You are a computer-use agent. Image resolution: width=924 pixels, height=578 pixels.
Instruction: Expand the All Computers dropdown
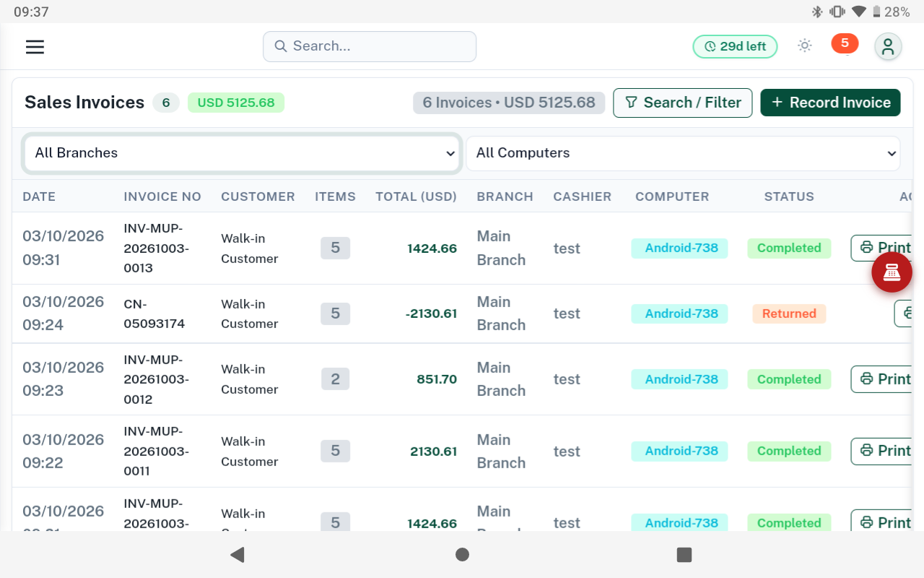(x=683, y=153)
